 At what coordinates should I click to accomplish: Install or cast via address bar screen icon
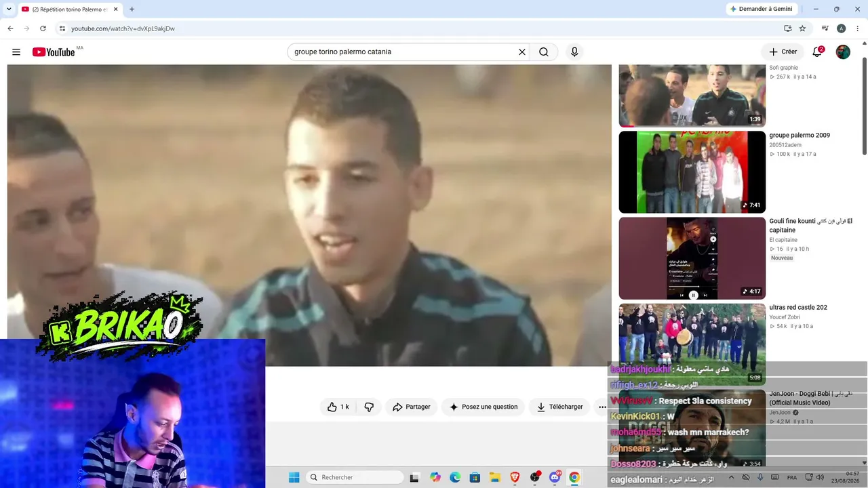click(787, 28)
